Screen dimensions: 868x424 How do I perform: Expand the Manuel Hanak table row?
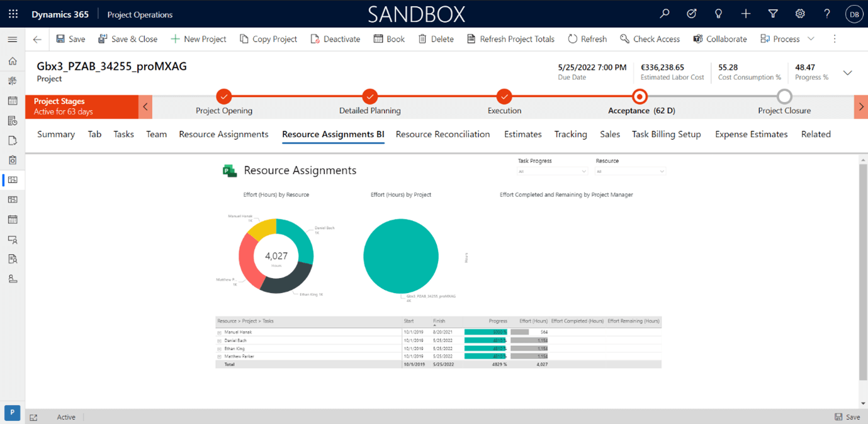pyautogui.click(x=218, y=332)
